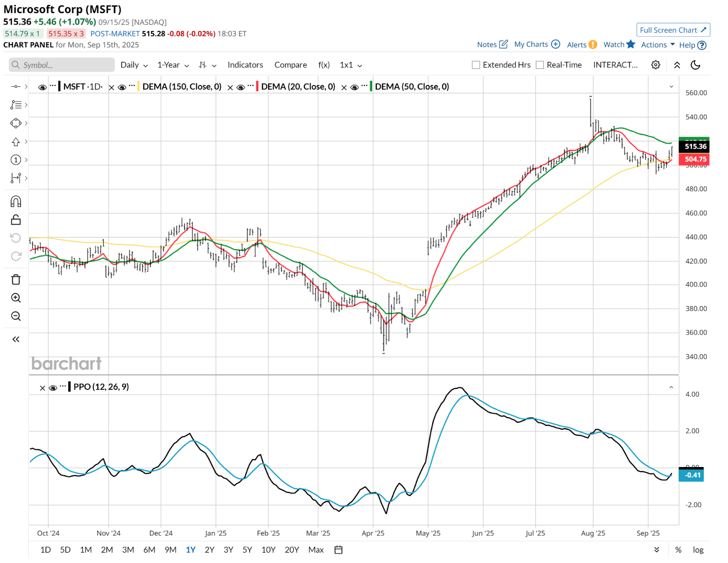Image resolution: width=728 pixels, height=563 pixels.
Task: Click the red DEMA 20 color swatch
Action: (257, 86)
